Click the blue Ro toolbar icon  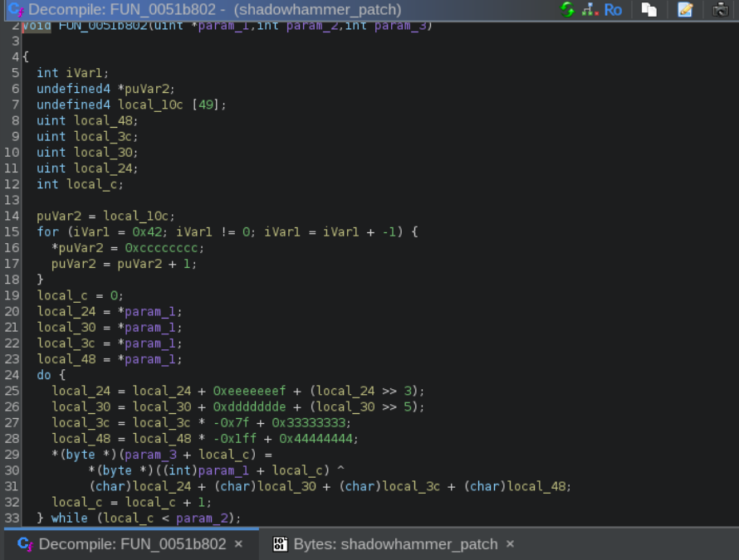point(613,10)
